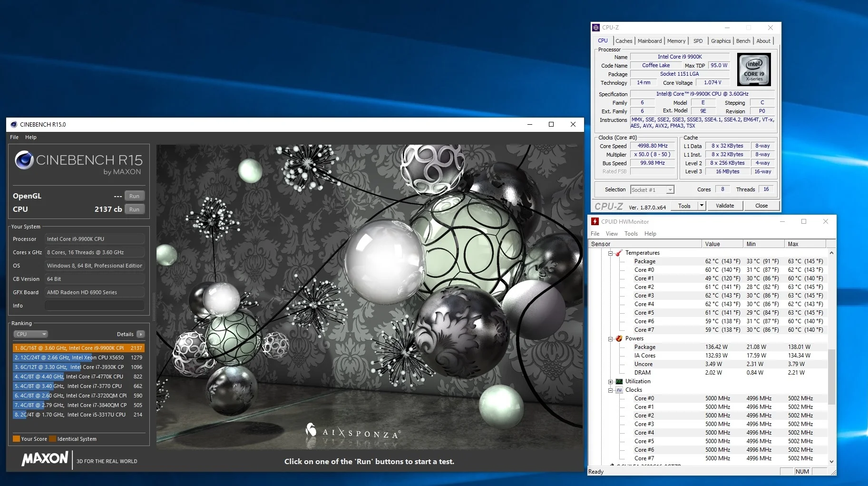This screenshot has height=486, width=868.
Task: Open the About tab in CPU-Z
Action: (763, 41)
